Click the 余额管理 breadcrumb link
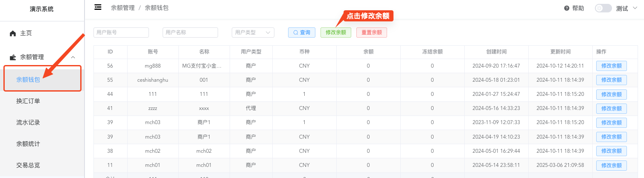 (x=122, y=8)
